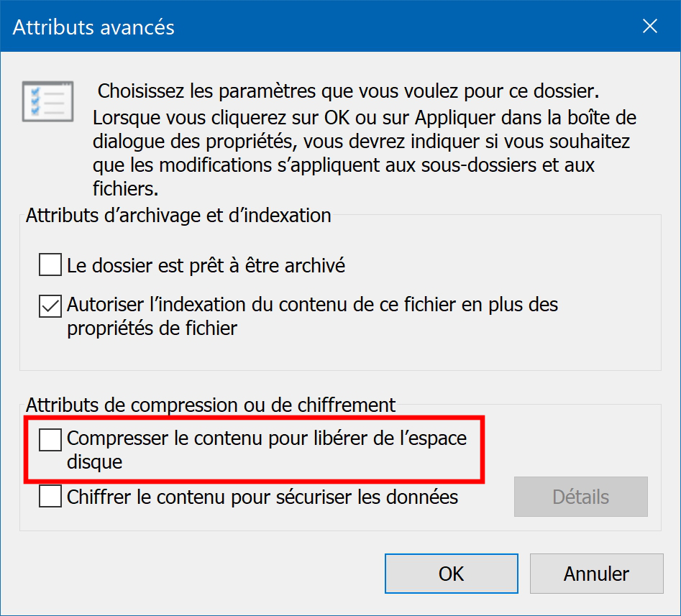The width and height of the screenshot is (681, 616).
Task: Cancel the dialog with the Annuler button
Action: 596,574
